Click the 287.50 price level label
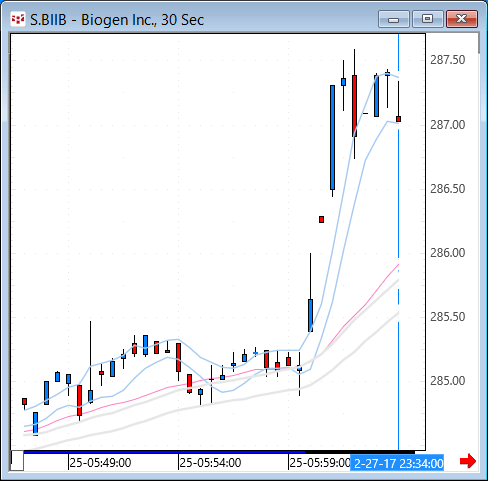Screen dimensions: 488x481 coord(447,60)
